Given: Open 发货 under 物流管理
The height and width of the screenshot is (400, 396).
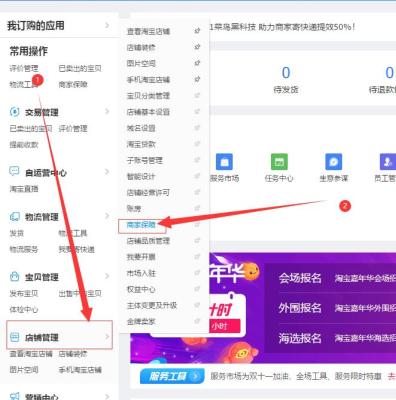Looking at the screenshot, I should pos(16,233).
